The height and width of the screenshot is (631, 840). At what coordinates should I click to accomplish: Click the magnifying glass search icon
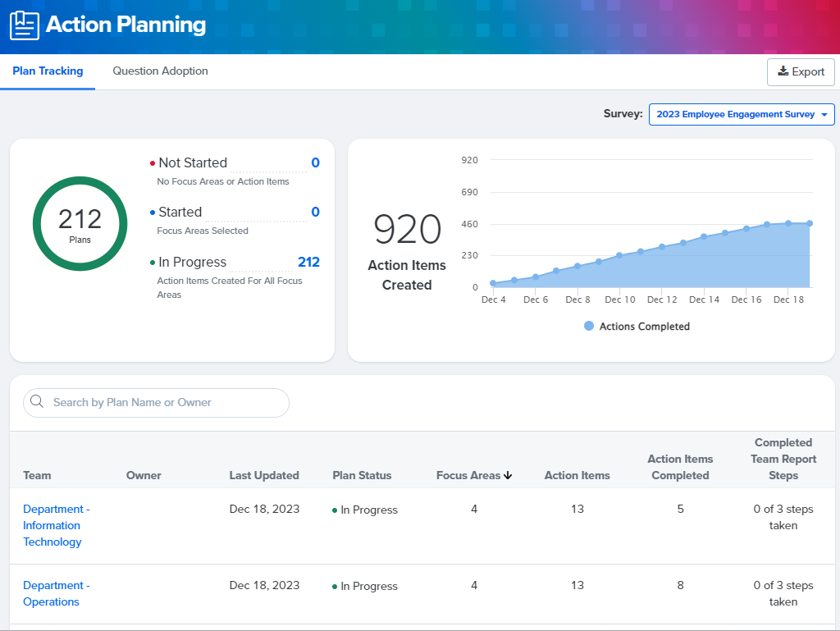coord(37,402)
